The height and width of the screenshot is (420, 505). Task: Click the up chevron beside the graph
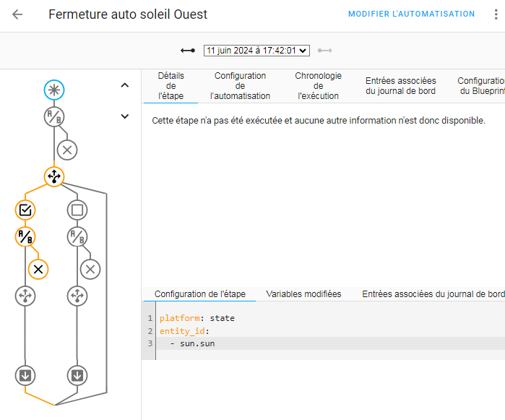pyautogui.click(x=124, y=85)
